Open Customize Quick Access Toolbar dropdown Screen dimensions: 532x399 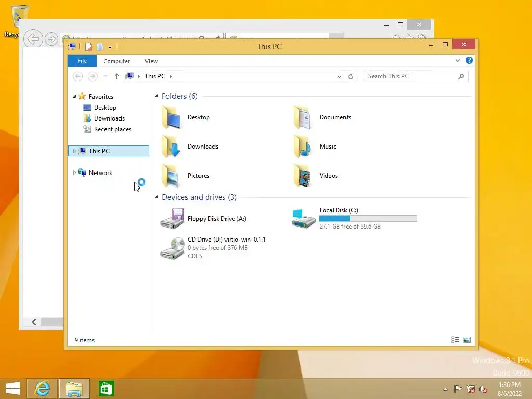point(110,47)
